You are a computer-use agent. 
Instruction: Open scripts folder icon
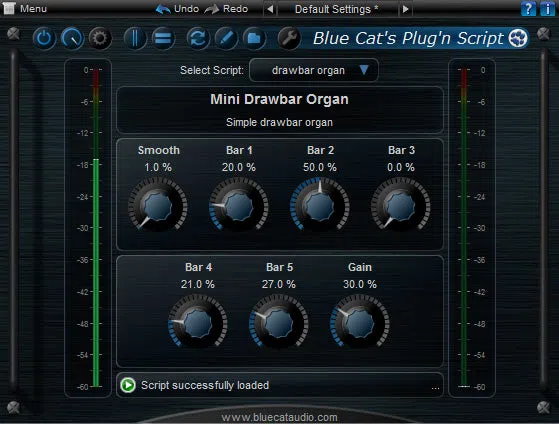point(254,38)
